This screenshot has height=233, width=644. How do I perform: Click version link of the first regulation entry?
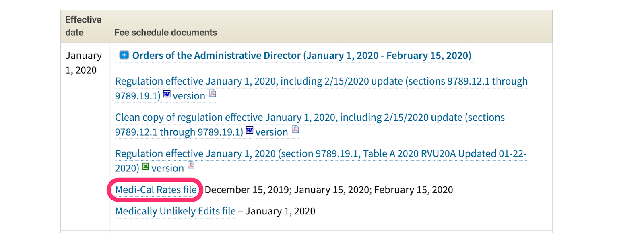[x=189, y=96]
